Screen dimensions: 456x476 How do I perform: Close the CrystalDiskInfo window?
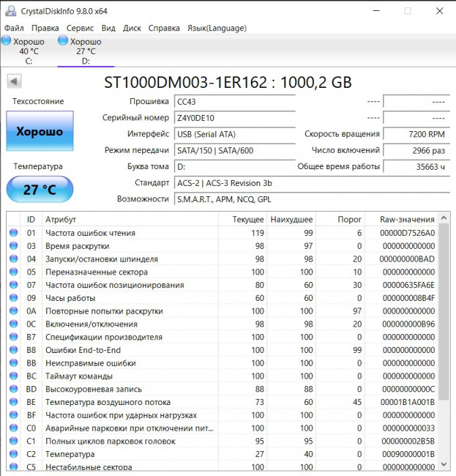coord(440,11)
